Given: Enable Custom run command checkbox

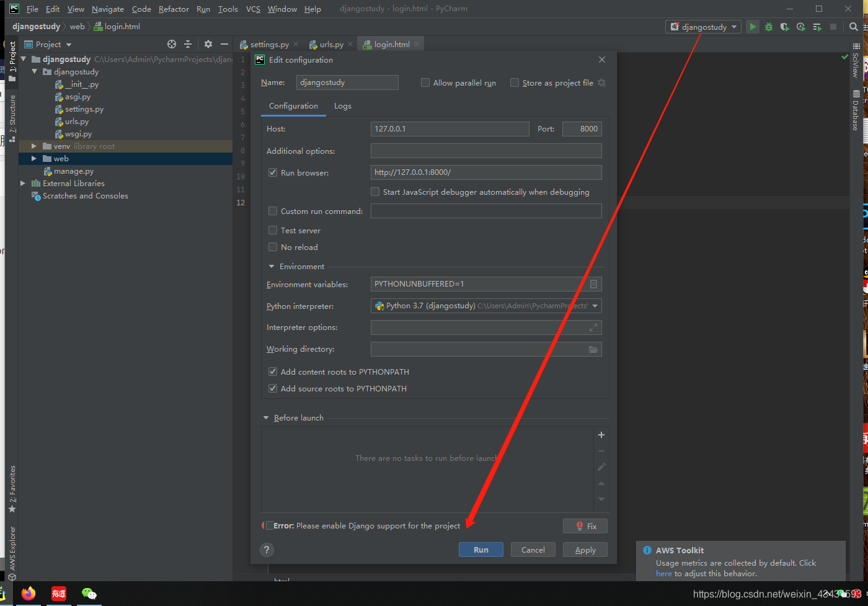Looking at the screenshot, I should click(x=273, y=211).
